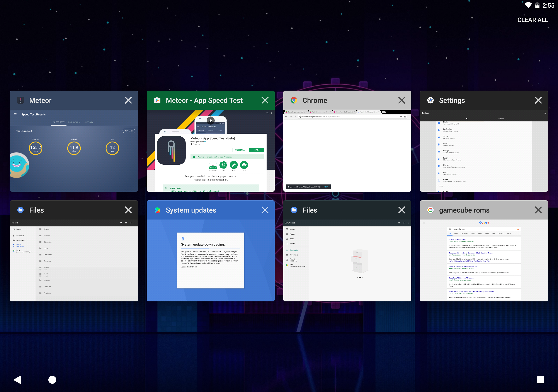Dismiss the System updates card
The image size is (558, 392).
[x=265, y=210]
